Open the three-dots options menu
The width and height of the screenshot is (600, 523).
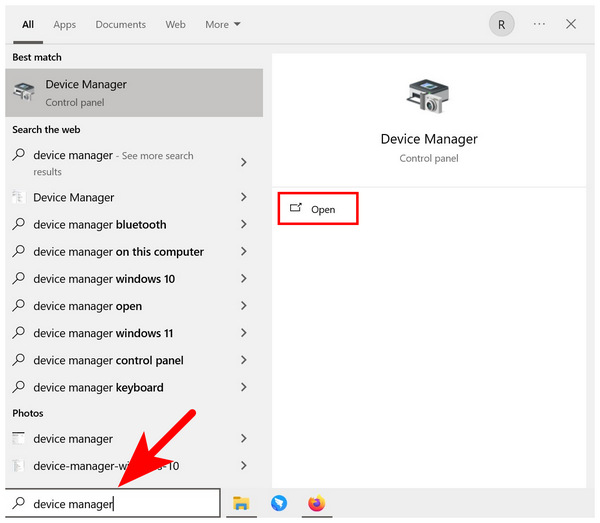pyautogui.click(x=539, y=24)
